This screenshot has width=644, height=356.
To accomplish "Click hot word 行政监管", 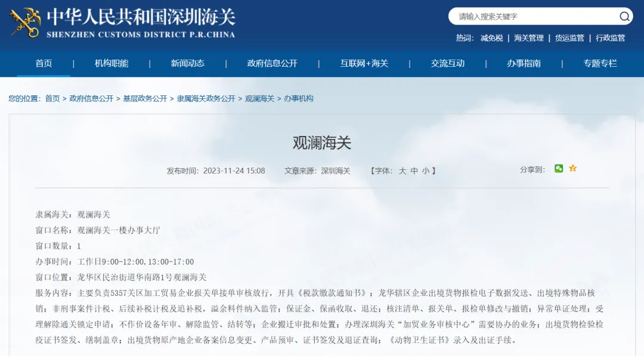I will tap(611, 38).
